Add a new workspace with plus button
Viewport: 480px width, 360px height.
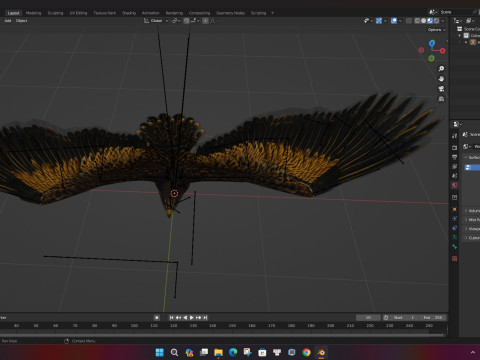(x=272, y=13)
